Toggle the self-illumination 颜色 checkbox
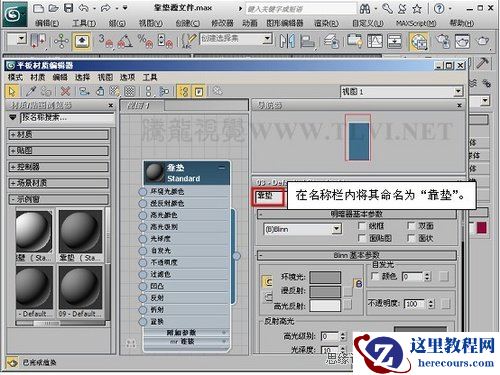 pyautogui.click(x=375, y=276)
